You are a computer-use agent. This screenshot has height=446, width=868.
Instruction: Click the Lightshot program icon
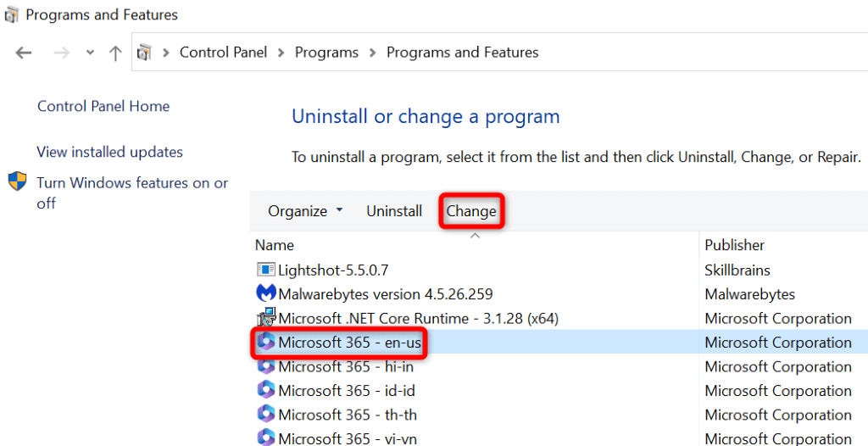pos(265,270)
